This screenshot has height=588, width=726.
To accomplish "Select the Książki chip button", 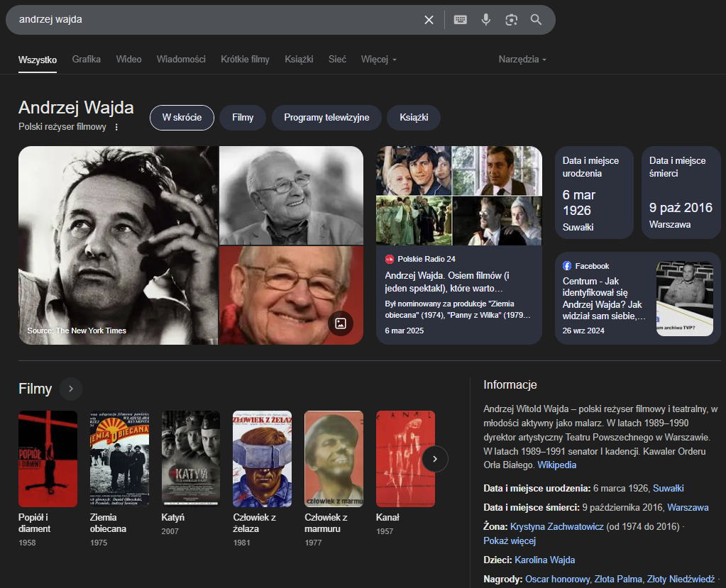I will coord(414,118).
